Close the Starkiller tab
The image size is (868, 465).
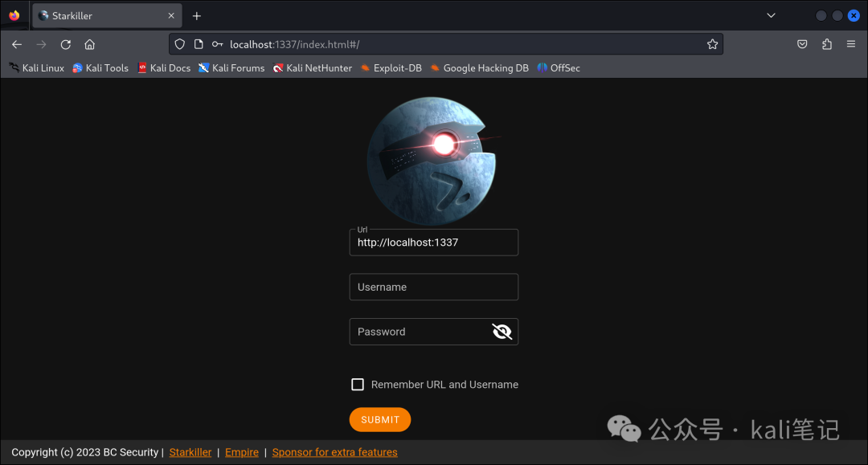click(171, 16)
